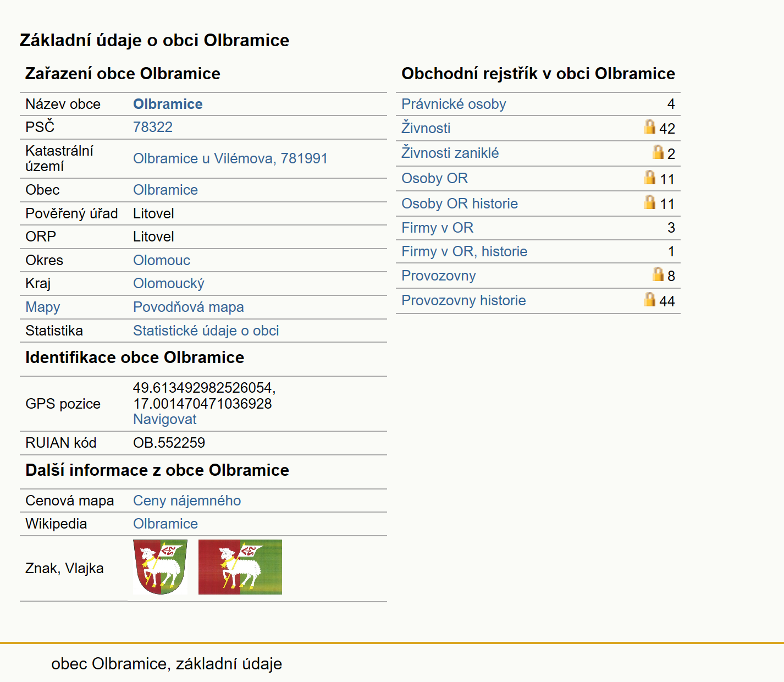The height and width of the screenshot is (682, 784).
Task: Click the footer text obec Olbramice, základní údaje
Action: tap(167, 664)
